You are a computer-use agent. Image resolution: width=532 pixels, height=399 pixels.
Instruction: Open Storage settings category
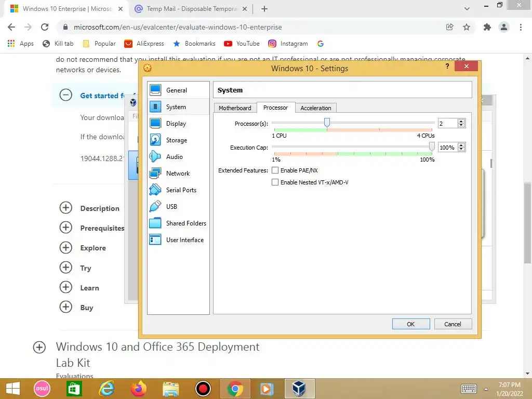[x=178, y=140]
